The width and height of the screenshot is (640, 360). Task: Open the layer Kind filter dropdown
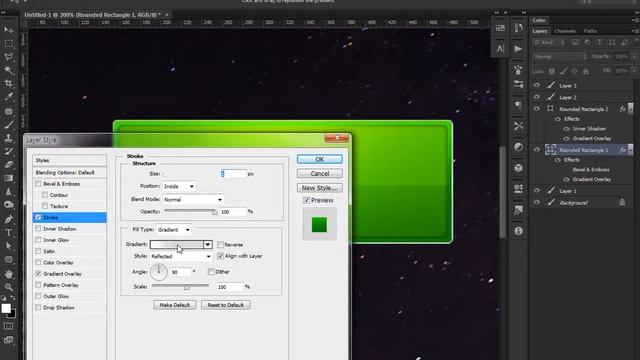tap(549, 42)
